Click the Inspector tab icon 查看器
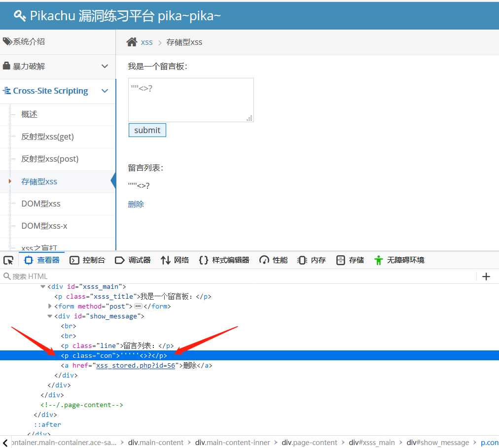 [28, 260]
